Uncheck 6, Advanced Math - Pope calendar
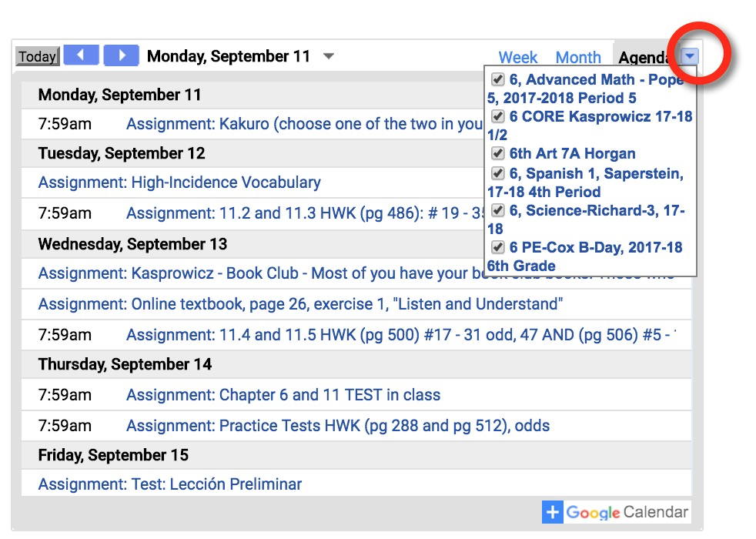The width and height of the screenshot is (756, 539). point(498,79)
